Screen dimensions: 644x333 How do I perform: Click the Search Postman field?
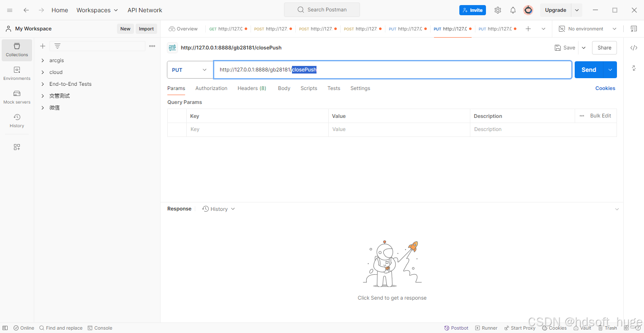click(322, 10)
